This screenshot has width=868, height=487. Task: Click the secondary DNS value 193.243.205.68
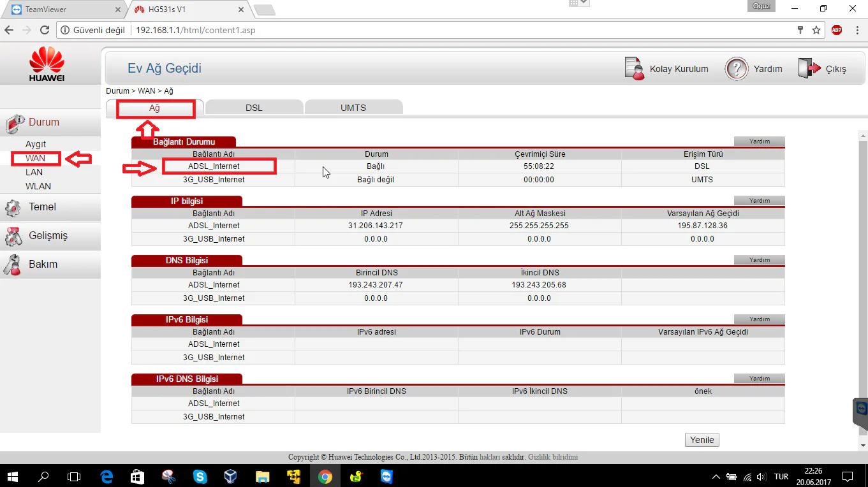(x=539, y=285)
